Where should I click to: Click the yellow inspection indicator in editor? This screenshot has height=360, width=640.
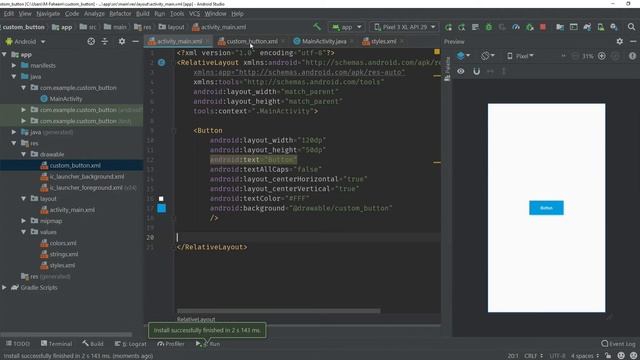pyautogui.click(x=437, y=52)
